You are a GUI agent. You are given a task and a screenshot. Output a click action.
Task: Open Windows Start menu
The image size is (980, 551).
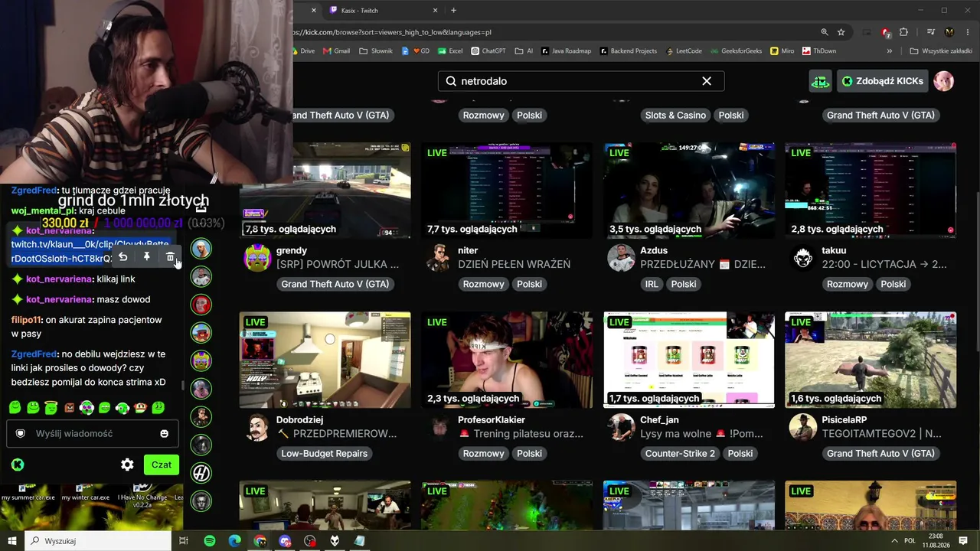coord(12,541)
